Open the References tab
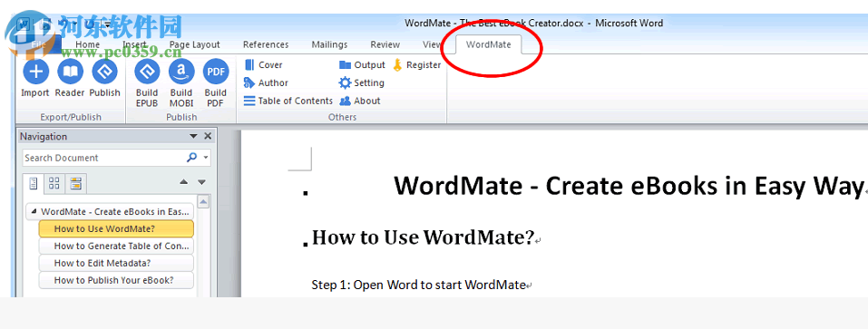 tap(266, 44)
